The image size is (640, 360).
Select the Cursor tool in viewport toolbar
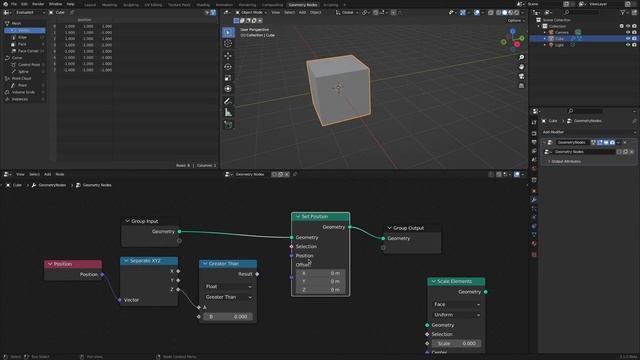tap(228, 43)
